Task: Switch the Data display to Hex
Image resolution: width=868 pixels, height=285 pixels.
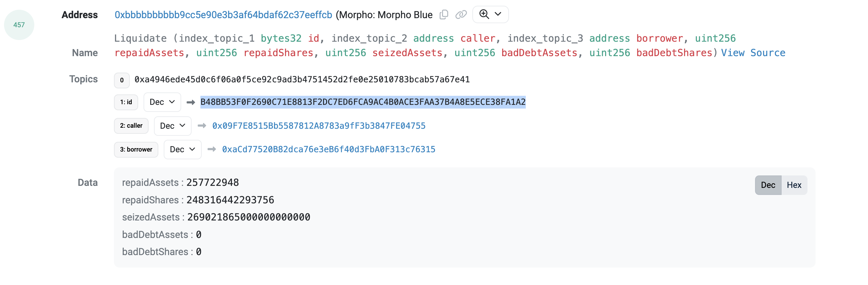Action: point(794,185)
